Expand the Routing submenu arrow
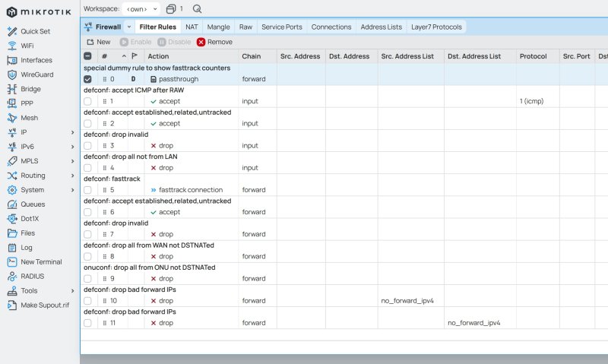608x364 pixels. pyautogui.click(x=72, y=176)
